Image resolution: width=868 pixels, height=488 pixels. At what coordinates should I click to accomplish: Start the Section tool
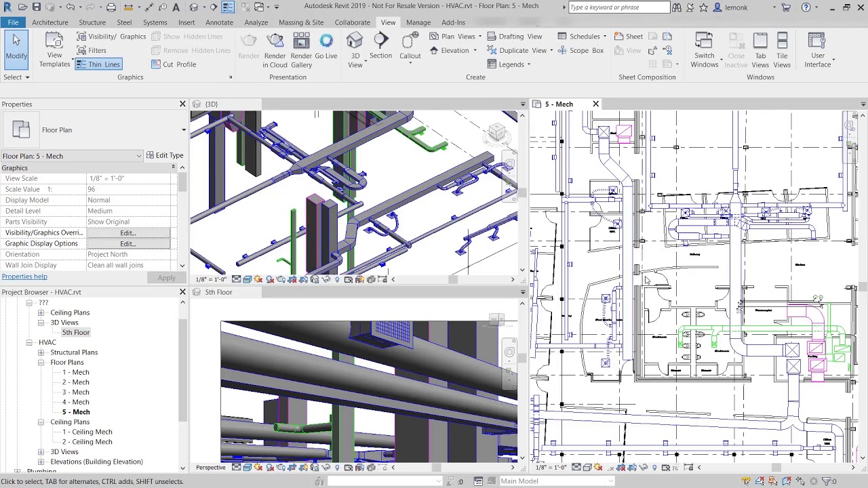pyautogui.click(x=380, y=46)
